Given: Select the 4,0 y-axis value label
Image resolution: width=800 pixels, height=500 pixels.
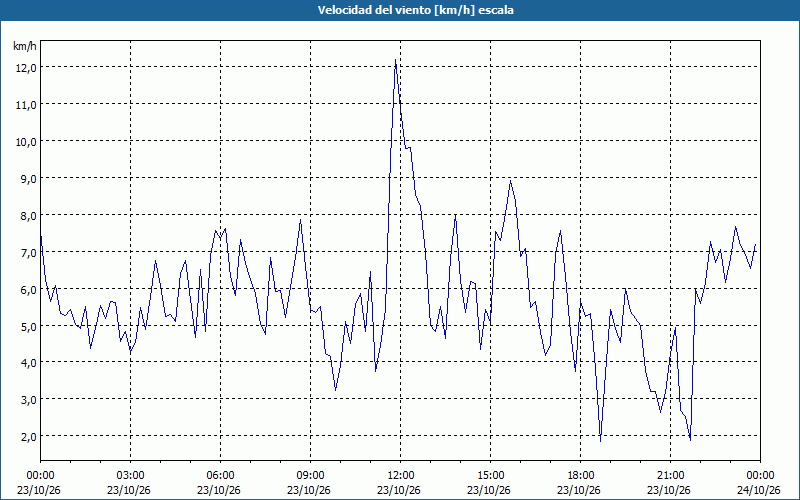Looking at the screenshot, I should [x=28, y=363].
